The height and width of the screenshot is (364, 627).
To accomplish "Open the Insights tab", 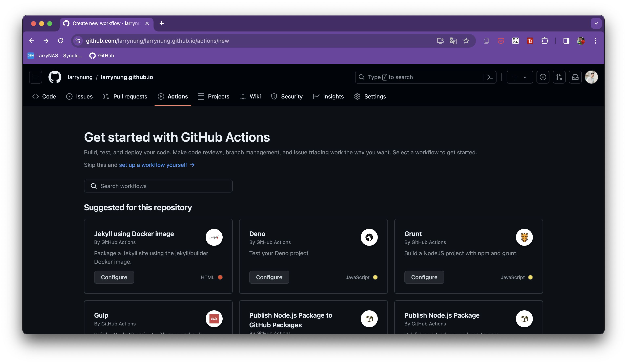I will tap(328, 96).
